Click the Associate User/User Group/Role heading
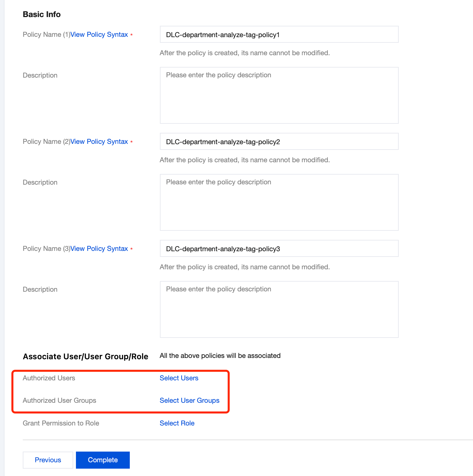 pos(85,357)
